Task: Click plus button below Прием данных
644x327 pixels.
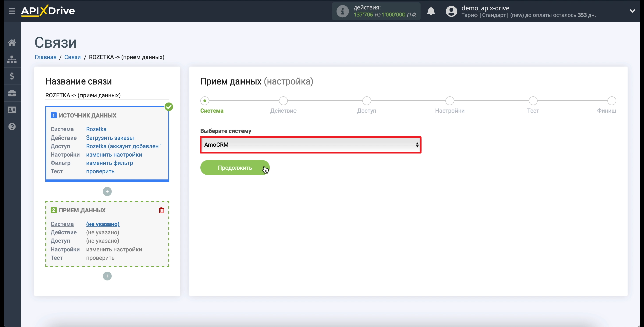Action: [x=107, y=276]
